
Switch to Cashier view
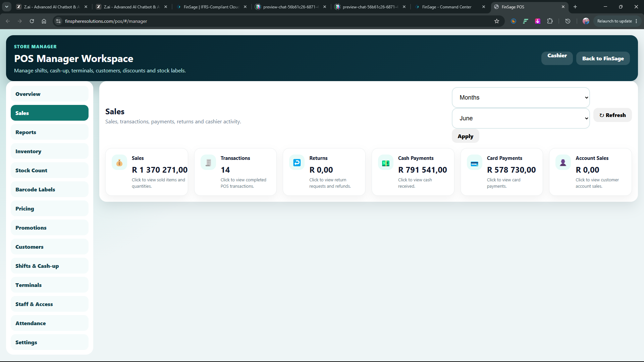[x=557, y=58]
